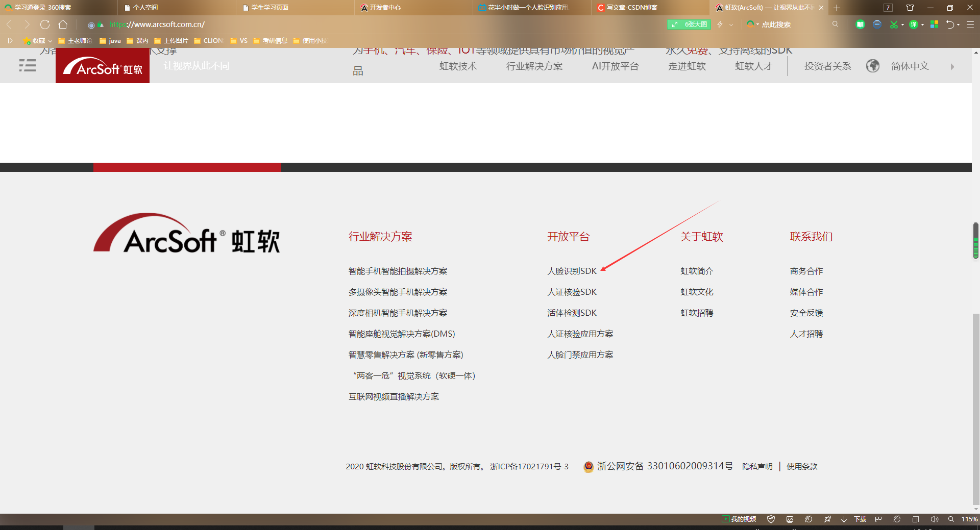Open the 活体检测SDK footer link

tap(572, 313)
